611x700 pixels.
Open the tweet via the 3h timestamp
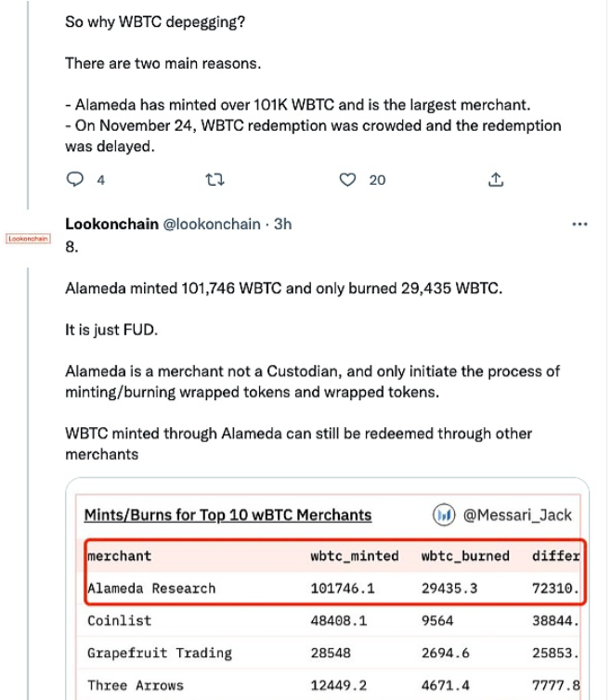tap(282, 224)
